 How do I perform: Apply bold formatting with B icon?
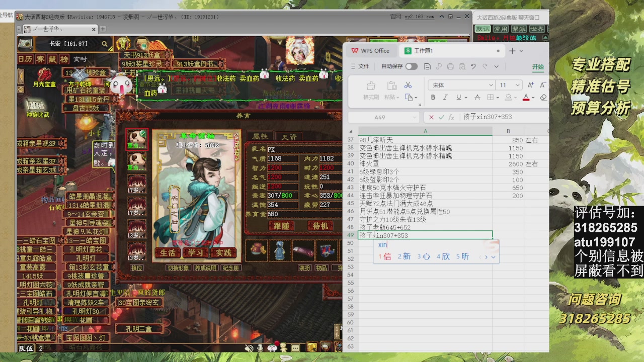(433, 97)
